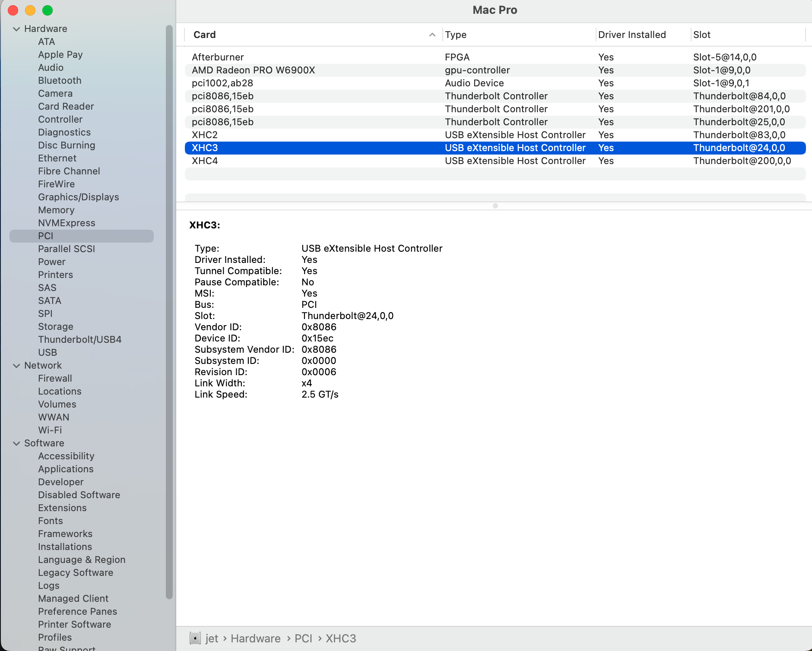Sort by Type column header
The width and height of the screenshot is (812, 651).
pos(456,35)
